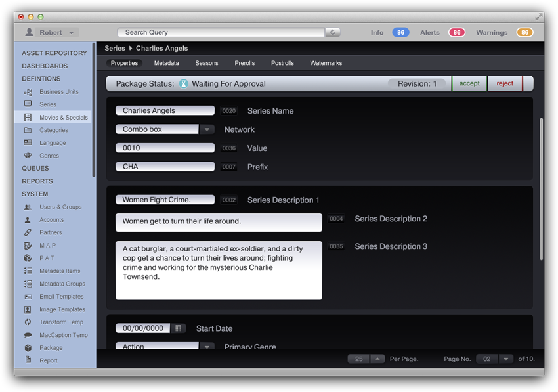This screenshot has height=392, width=558.
Task: Open the Prerolls tab
Action: click(x=245, y=63)
